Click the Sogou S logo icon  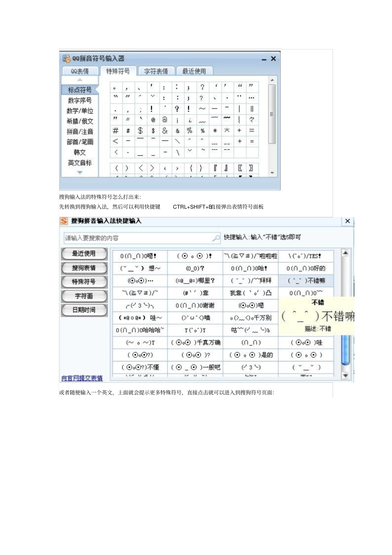pos(64,221)
